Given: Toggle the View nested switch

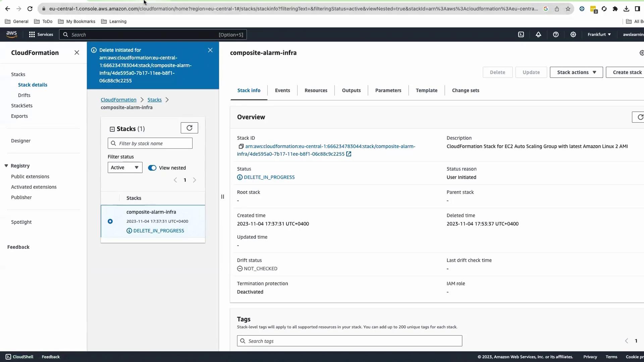Looking at the screenshot, I should click(152, 168).
